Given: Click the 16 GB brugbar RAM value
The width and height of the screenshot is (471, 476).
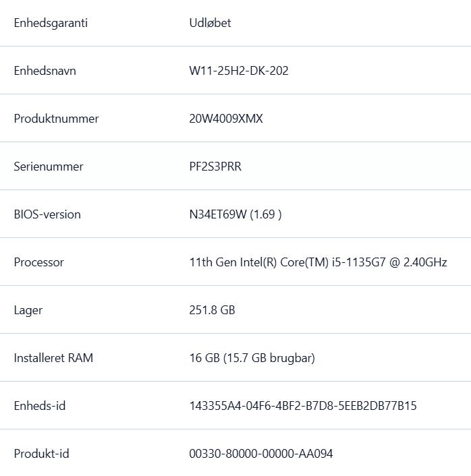Looking at the screenshot, I should (252, 358).
